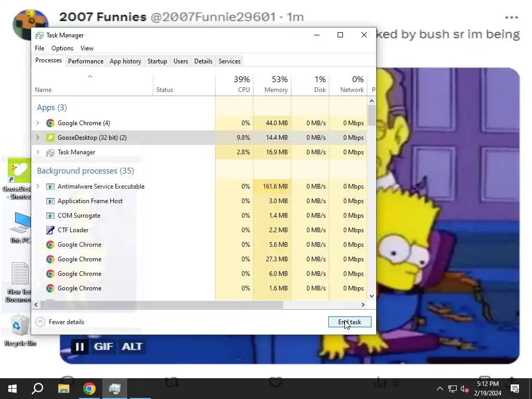Click the Google Chrome (4) app icon
The width and height of the screenshot is (532, 399).
coord(50,123)
